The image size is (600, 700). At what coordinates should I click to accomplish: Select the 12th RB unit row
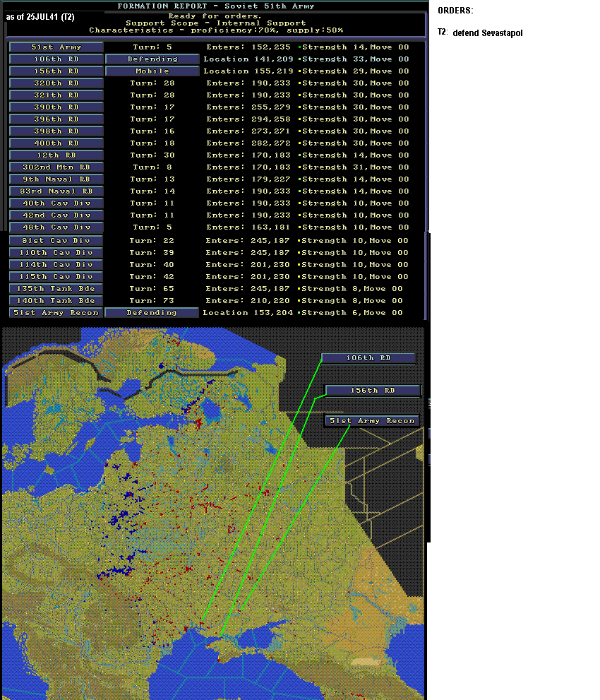56,155
